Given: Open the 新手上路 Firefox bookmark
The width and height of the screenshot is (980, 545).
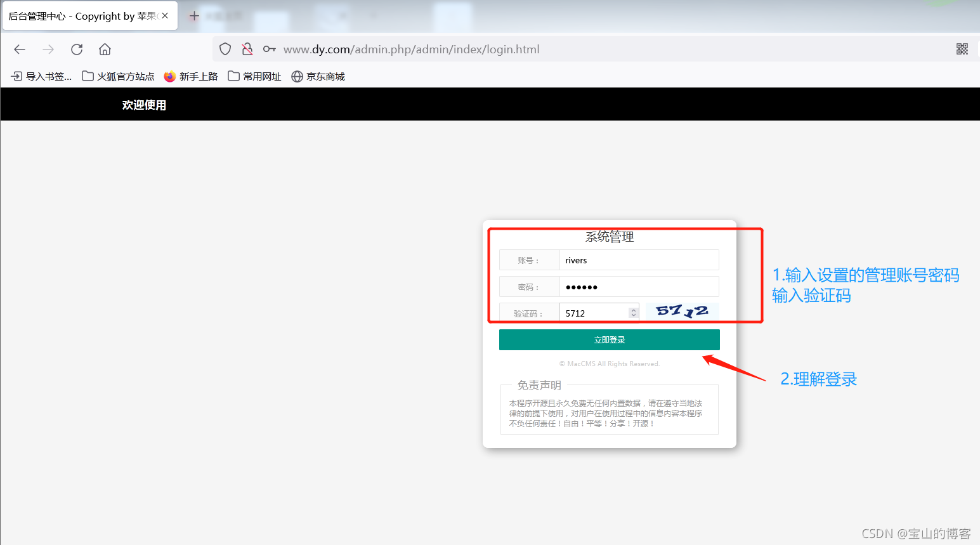Looking at the screenshot, I should (191, 76).
